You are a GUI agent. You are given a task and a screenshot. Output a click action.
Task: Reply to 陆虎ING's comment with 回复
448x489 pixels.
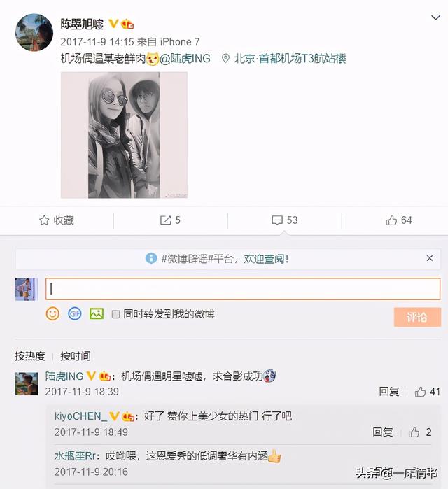(x=388, y=391)
